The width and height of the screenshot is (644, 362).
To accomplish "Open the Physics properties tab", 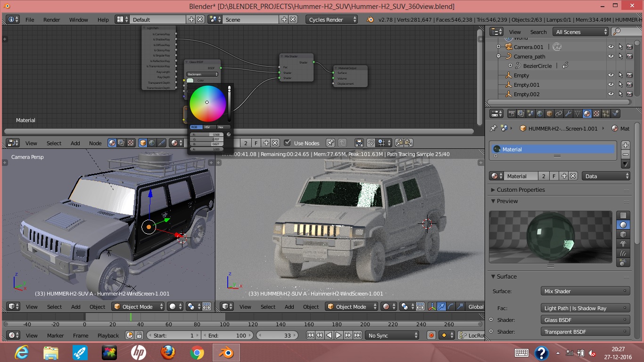I will point(615,114).
